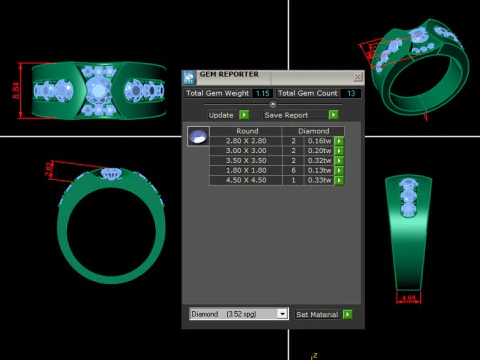This screenshot has width=480, height=360.
Task: Click the Total Gem Count value 13
Action: [351, 93]
